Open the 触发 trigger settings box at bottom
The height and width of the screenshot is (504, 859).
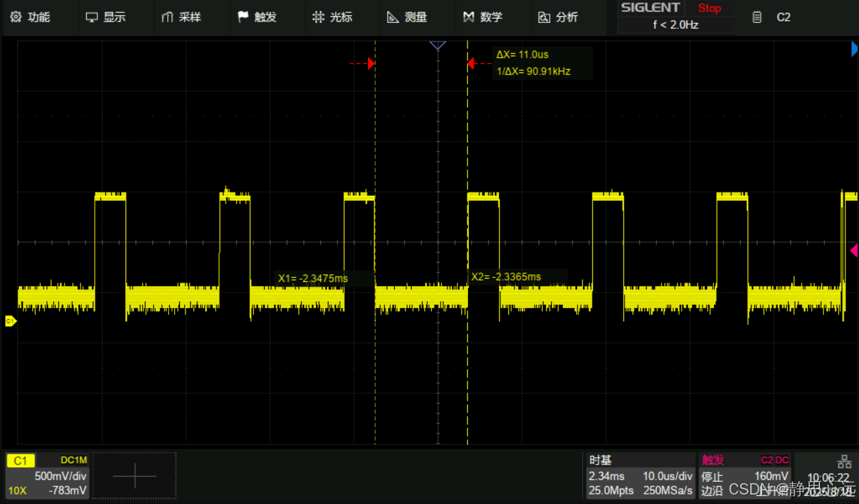745,476
